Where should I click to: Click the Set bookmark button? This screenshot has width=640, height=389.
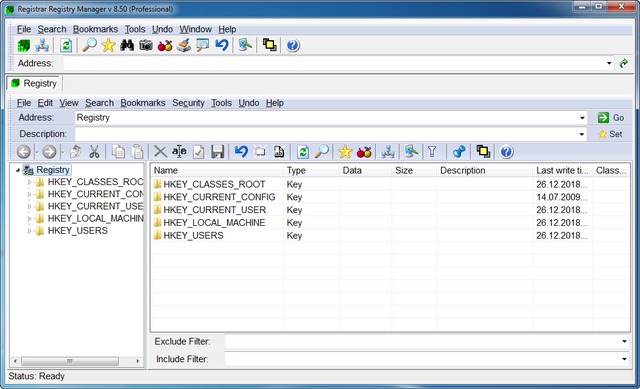pos(610,134)
